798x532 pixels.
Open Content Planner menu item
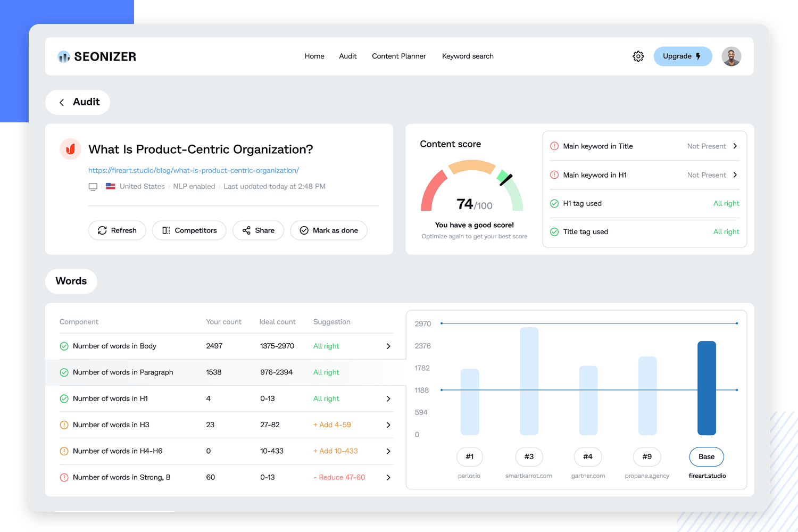[399, 56]
